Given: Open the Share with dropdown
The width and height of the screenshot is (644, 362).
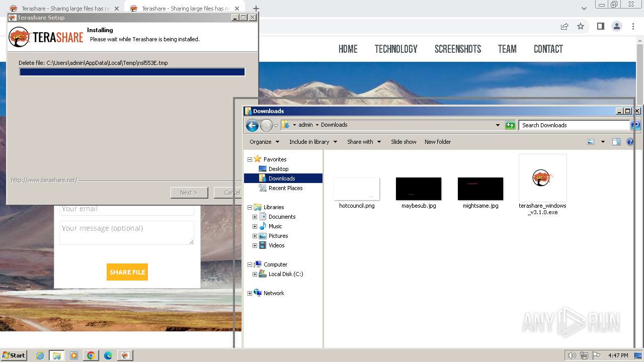Looking at the screenshot, I should [x=364, y=142].
